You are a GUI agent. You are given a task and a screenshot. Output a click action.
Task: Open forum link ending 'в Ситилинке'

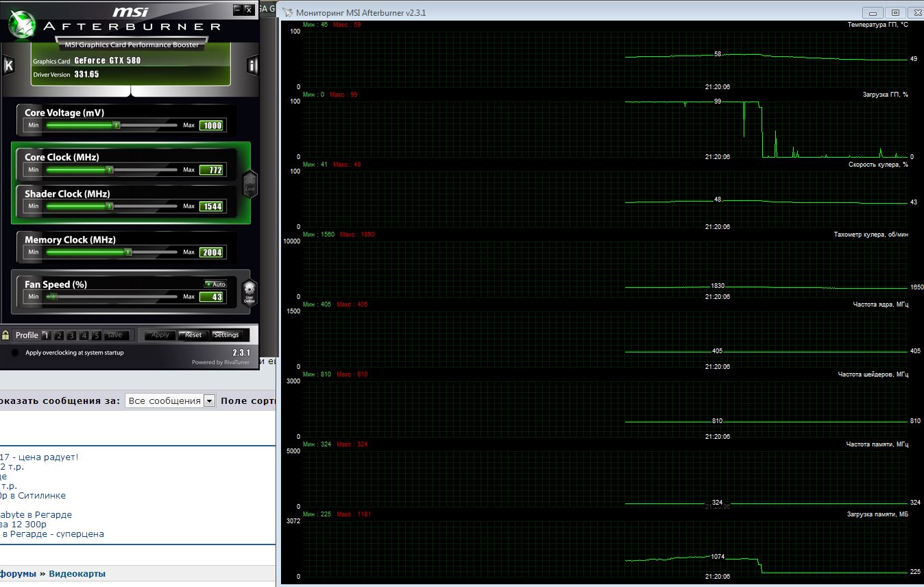pos(33,495)
